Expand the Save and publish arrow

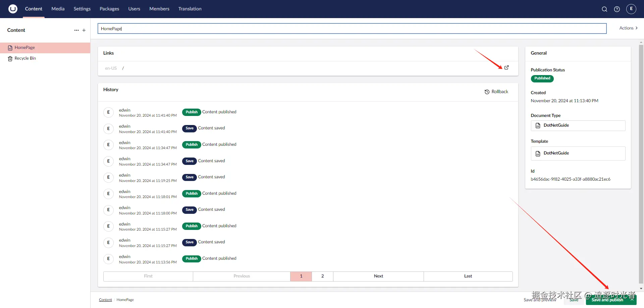click(x=632, y=300)
